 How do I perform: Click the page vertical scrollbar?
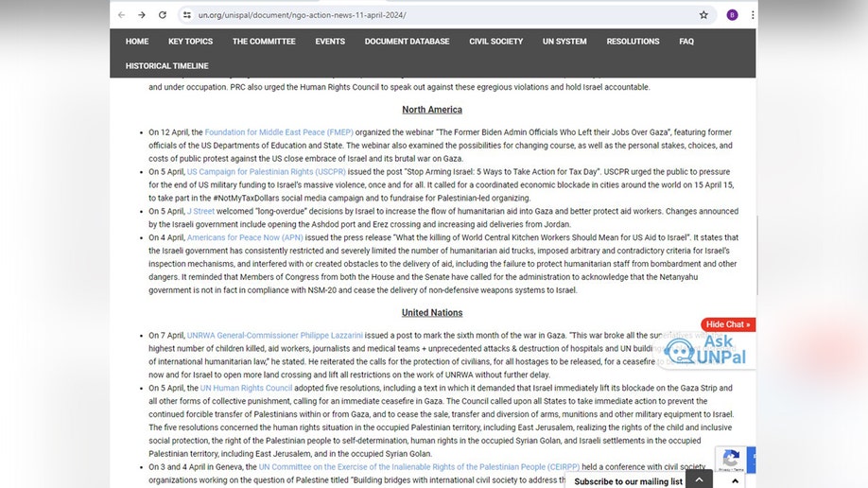756,254
